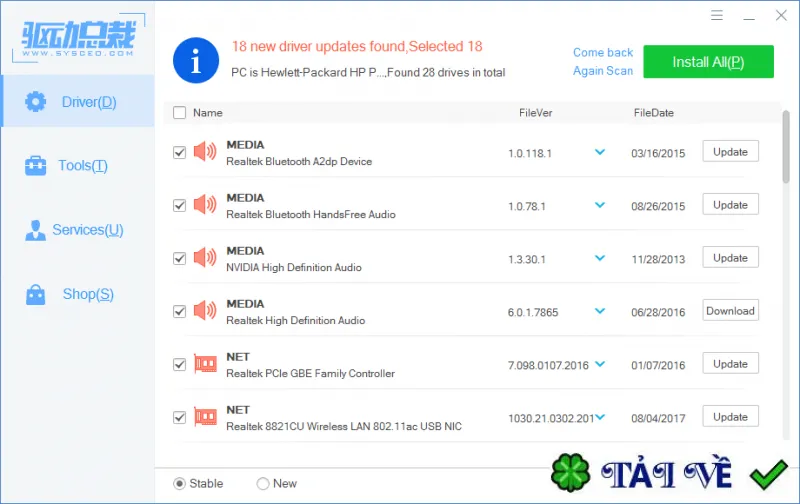This screenshot has width=800, height=504.
Task: Click speaker icon for NVIDIA HD Audio
Action: 205,258
